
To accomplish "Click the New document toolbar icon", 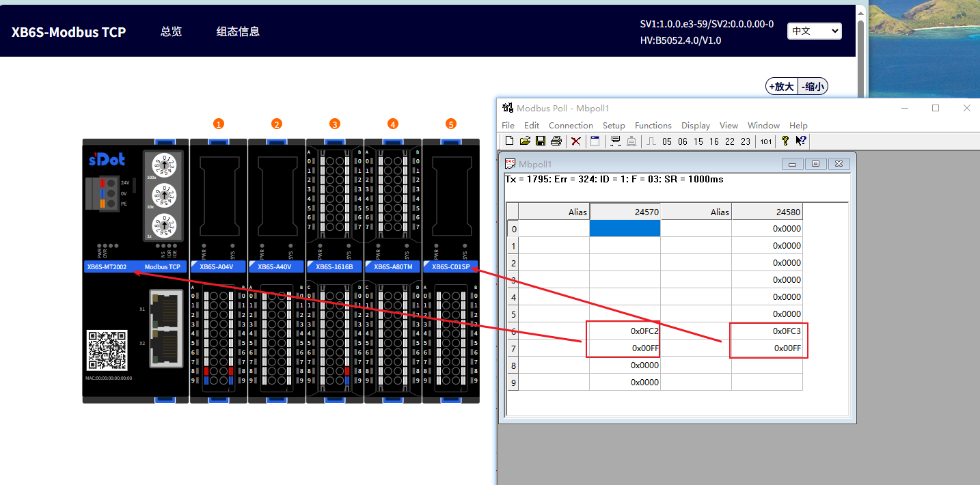I will (x=509, y=141).
